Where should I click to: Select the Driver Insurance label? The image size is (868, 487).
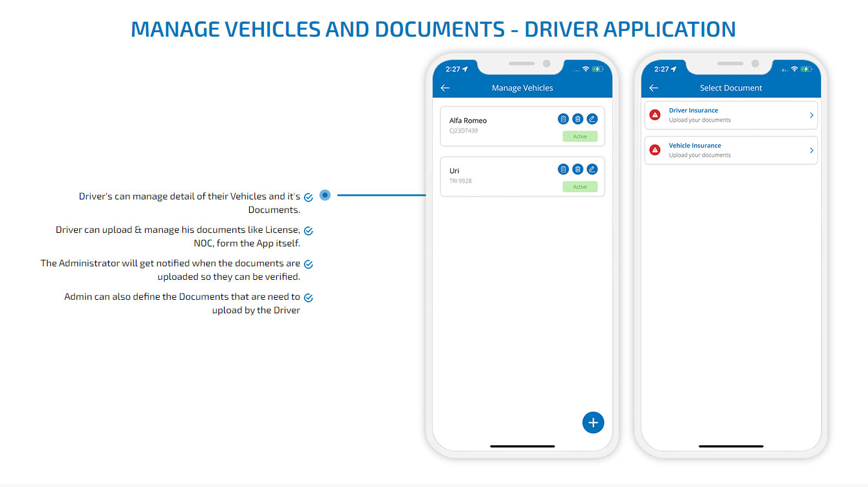(x=693, y=111)
